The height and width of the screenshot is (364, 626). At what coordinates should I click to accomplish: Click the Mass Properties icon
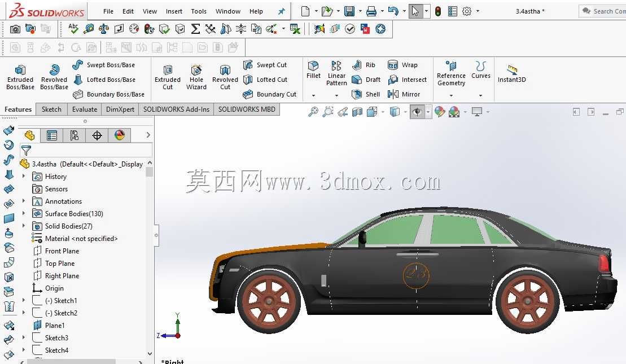tap(104, 29)
